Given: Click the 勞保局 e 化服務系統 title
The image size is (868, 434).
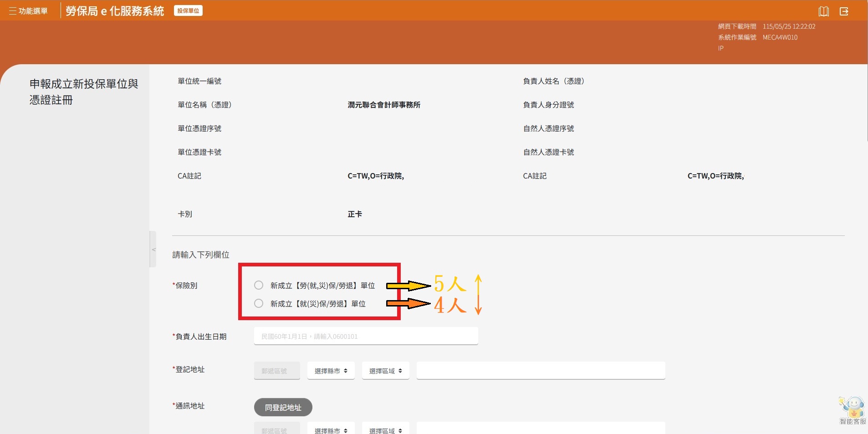Looking at the screenshot, I should (115, 11).
